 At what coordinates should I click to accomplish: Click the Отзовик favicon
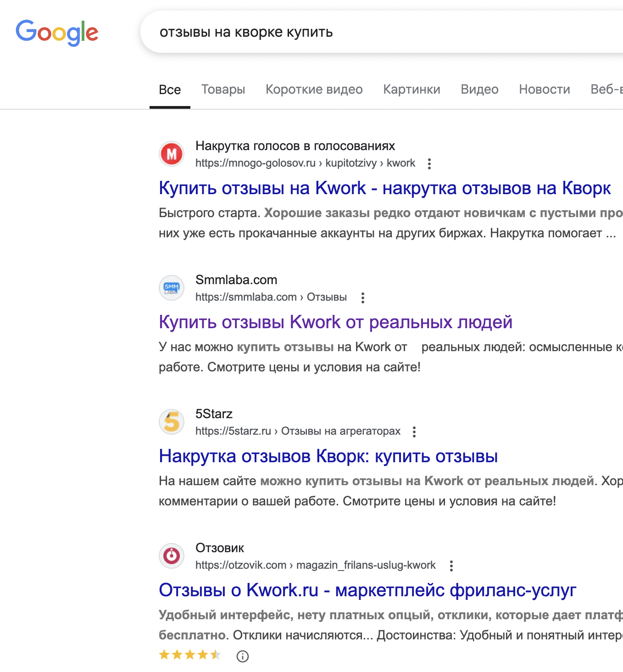[x=172, y=556]
